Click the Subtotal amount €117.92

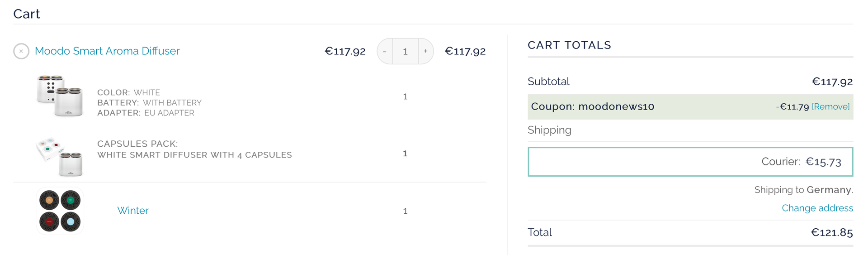[832, 82]
